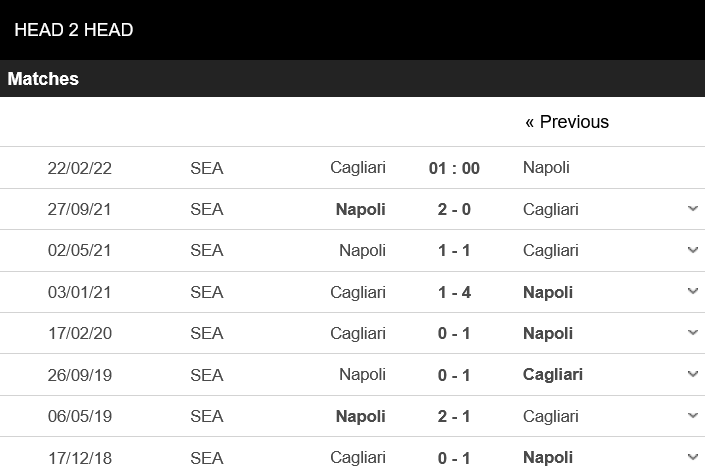Open bold Cagliari away team on 26/09/19
Screen dimensions: 705x470
point(553,374)
